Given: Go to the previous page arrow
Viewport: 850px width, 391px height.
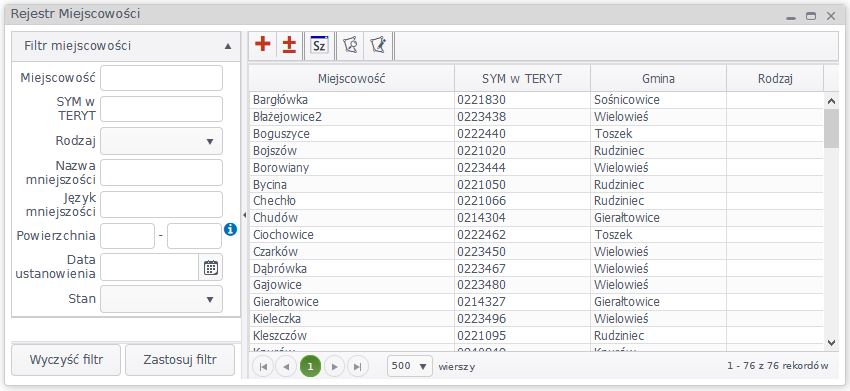Looking at the screenshot, I should pyautogui.click(x=286, y=367).
